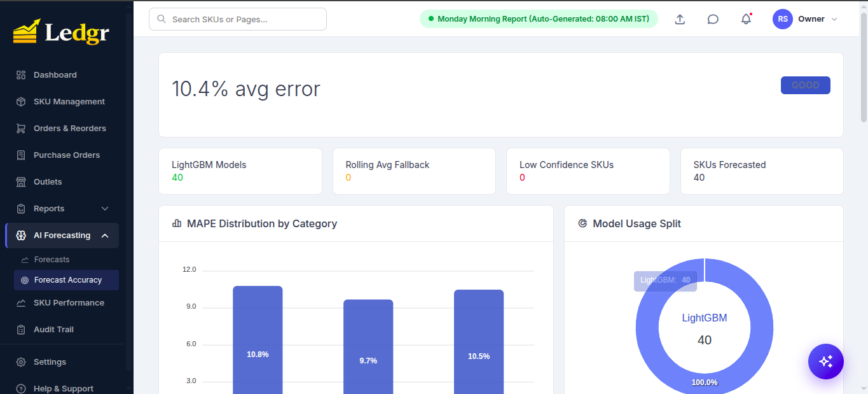
Task: Click the donut chart 100.0% segment
Action: (x=705, y=383)
